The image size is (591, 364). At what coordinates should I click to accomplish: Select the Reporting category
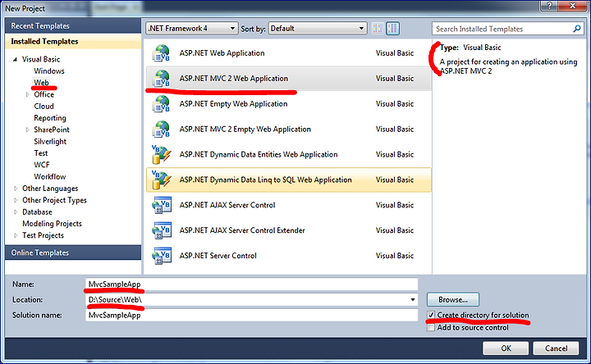pyautogui.click(x=50, y=118)
